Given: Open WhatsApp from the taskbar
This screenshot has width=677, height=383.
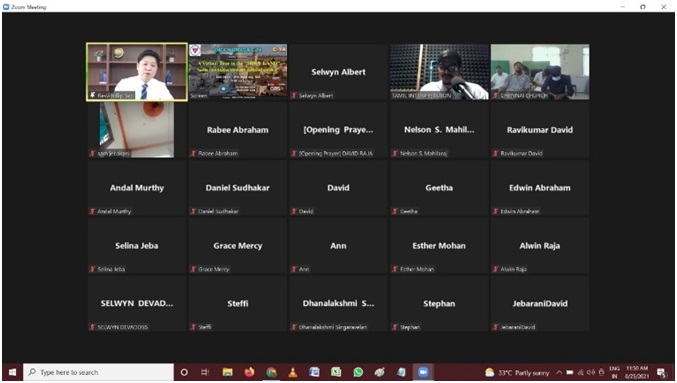Looking at the screenshot, I should (x=358, y=372).
